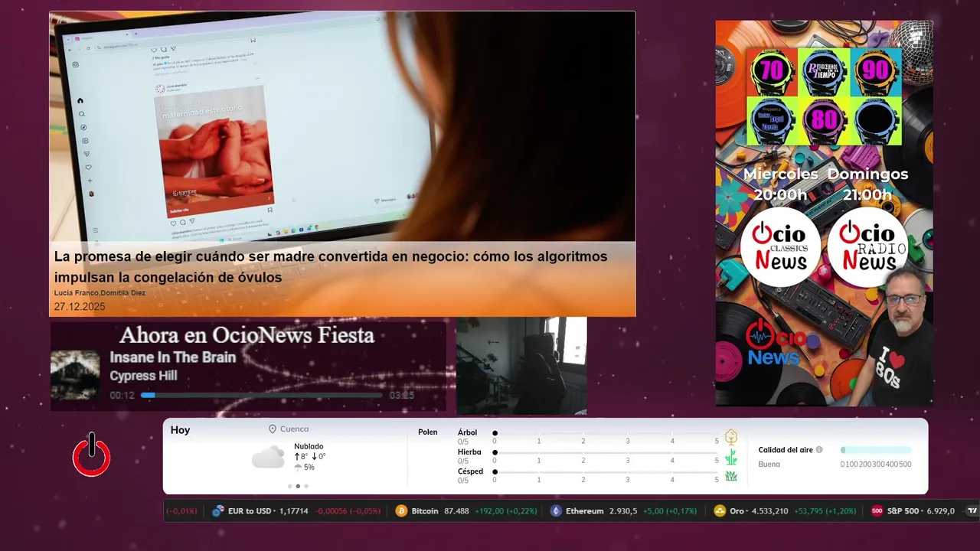Screen dimensions: 980x551
Task: Click the Ocio Radio News round logo
Action: click(868, 247)
